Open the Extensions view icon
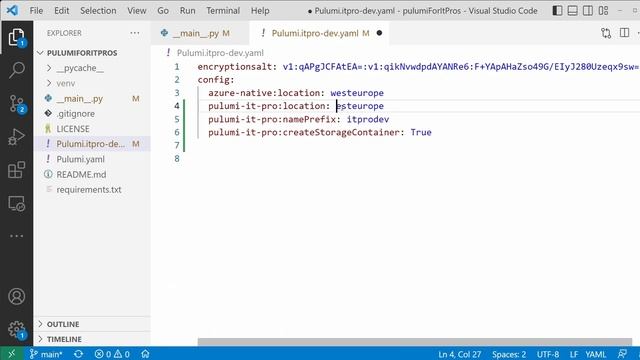This screenshot has height=360, width=640. click(16, 170)
